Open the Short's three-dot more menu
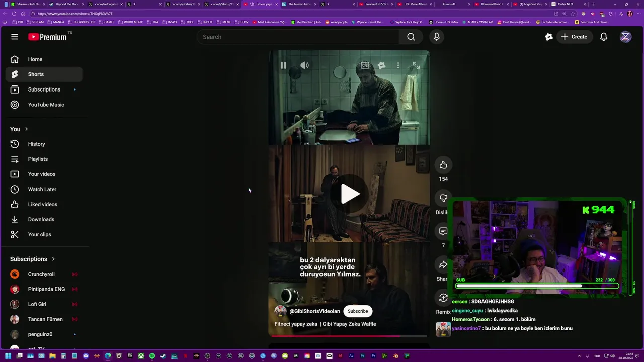The image size is (644, 362). 398,65
